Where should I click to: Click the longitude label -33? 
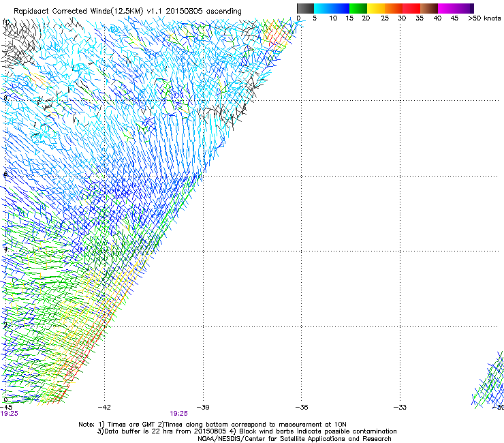coord(400,408)
